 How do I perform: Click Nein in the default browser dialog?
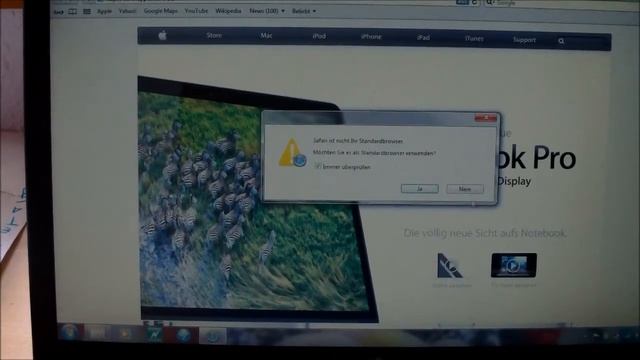tap(465, 189)
